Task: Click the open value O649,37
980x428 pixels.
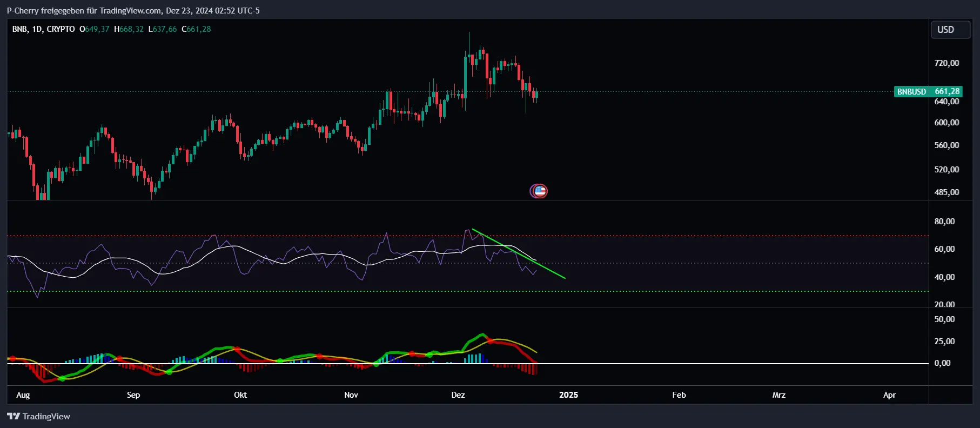Action: coord(94,29)
